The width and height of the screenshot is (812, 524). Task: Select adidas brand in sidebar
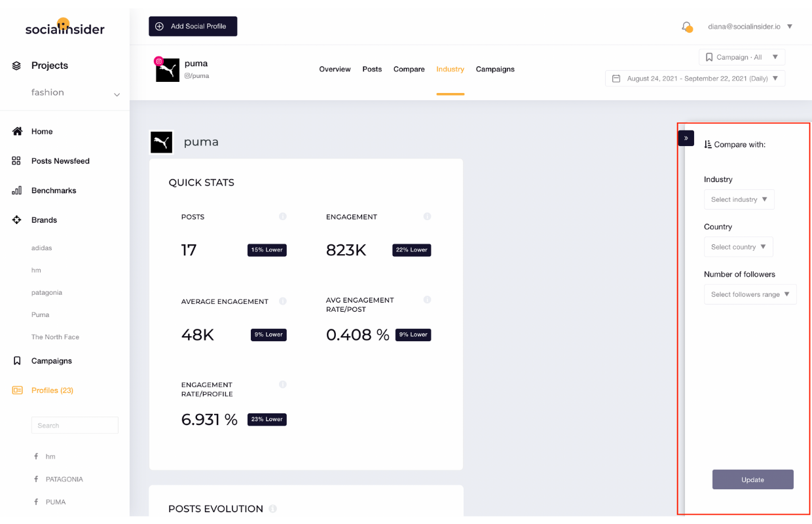[41, 248]
